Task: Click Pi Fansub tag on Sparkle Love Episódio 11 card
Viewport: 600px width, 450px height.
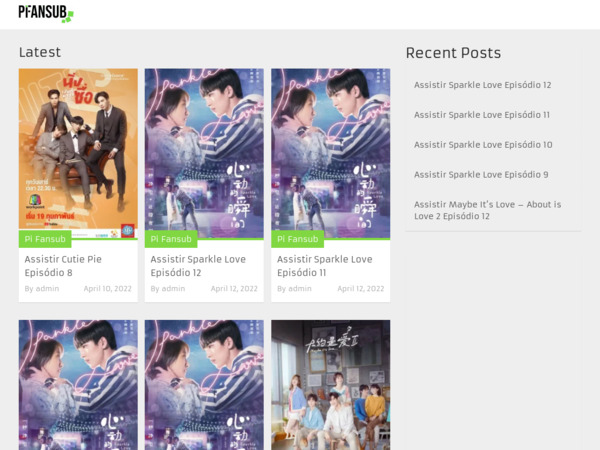Action: 297,239
